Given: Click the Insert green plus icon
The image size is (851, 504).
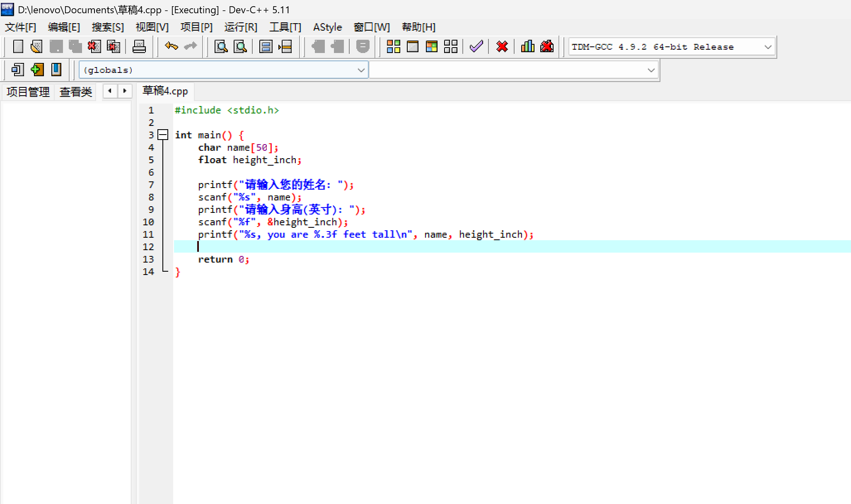Looking at the screenshot, I should click(37, 70).
